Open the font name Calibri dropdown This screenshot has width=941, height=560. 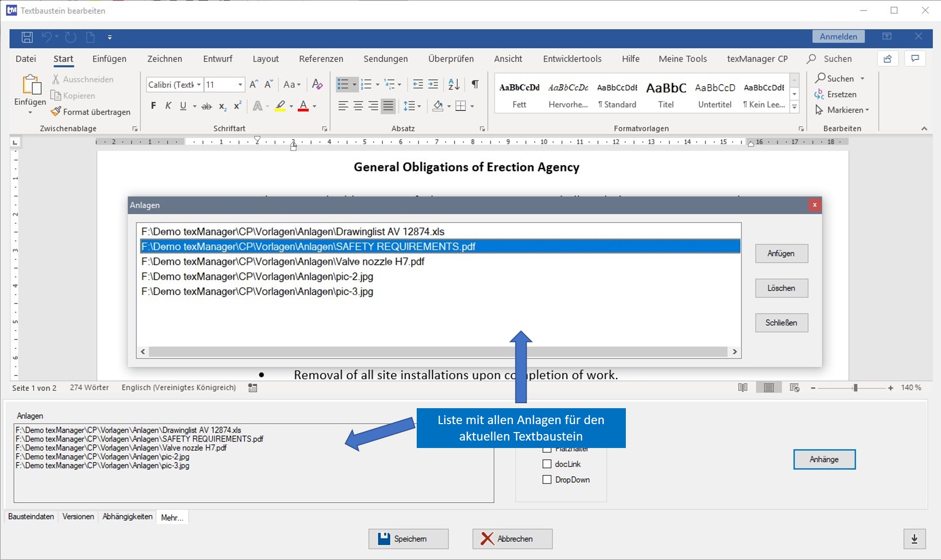pos(199,85)
